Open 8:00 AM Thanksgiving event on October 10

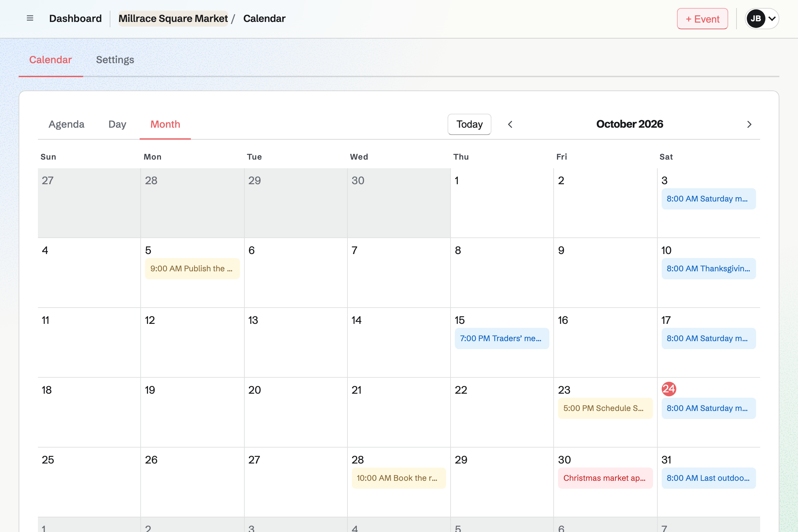tap(709, 269)
